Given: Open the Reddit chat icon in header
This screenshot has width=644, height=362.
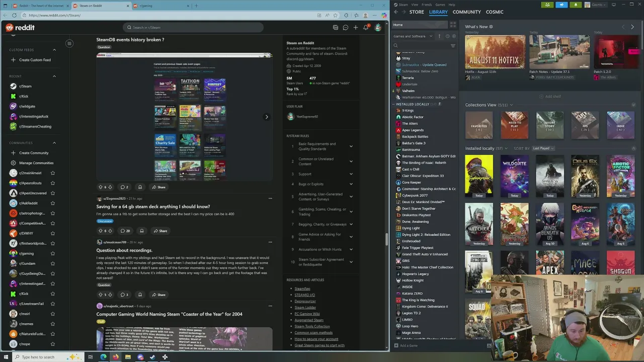Looking at the screenshot, I should (345, 28).
